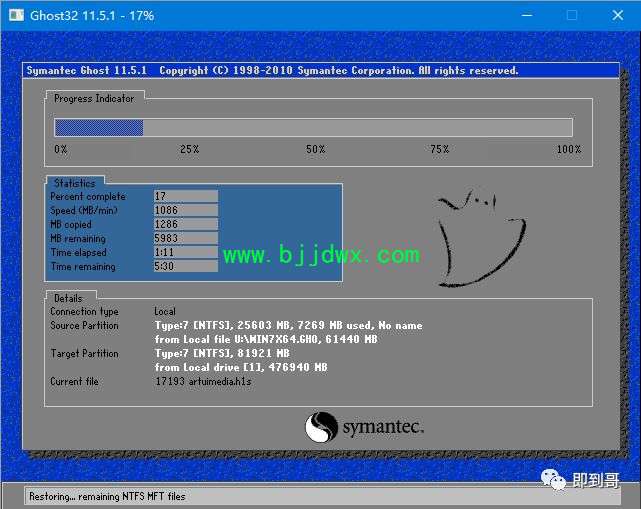This screenshot has width=641, height=509.
Task: Click the MB remaining label
Action: [78, 238]
